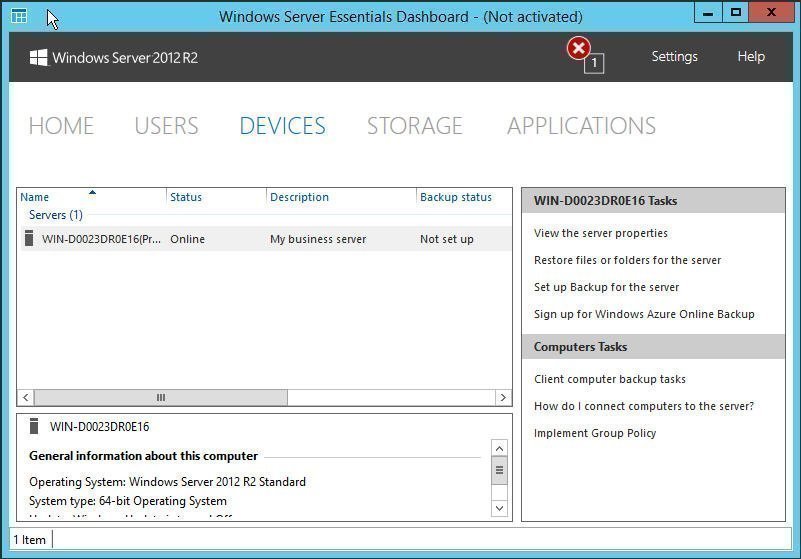Click the WIN-D0023DR0E16 Tasks header
The width and height of the screenshot is (801, 559).
coord(653,201)
